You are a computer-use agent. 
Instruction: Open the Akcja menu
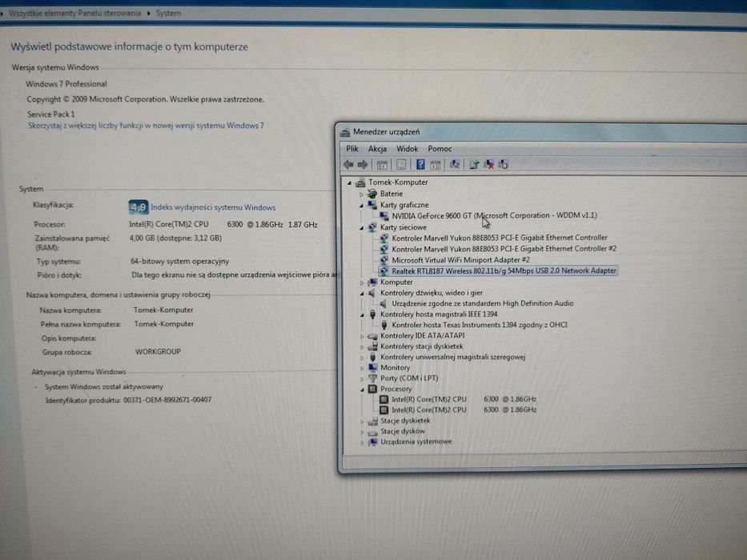377,149
